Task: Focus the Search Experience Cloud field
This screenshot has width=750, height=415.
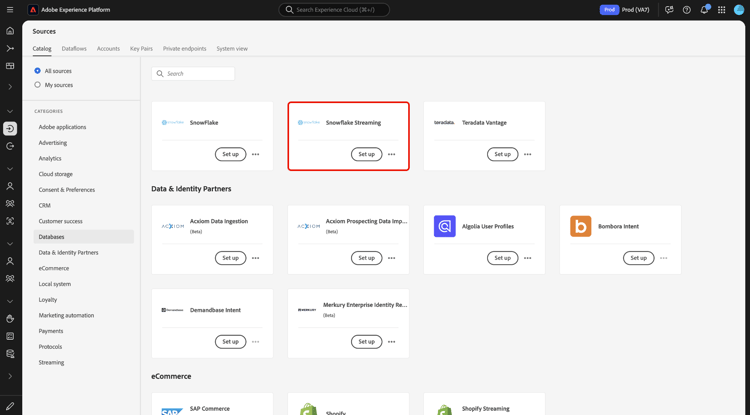Action: click(x=334, y=10)
